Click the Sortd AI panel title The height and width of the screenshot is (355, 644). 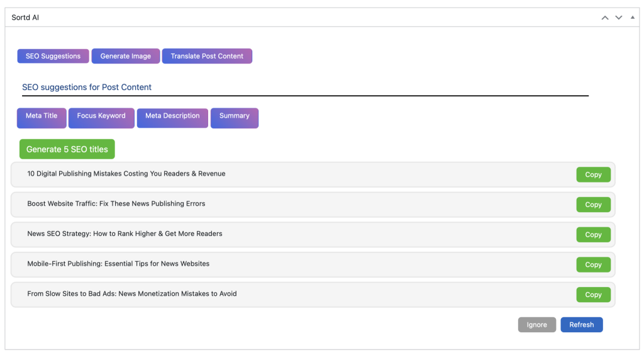tap(25, 18)
